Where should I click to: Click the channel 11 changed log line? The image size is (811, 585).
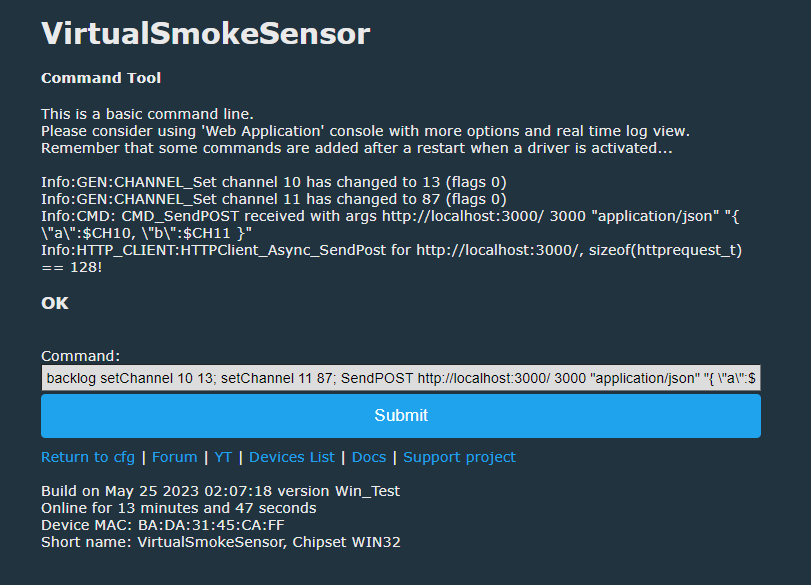point(273,199)
